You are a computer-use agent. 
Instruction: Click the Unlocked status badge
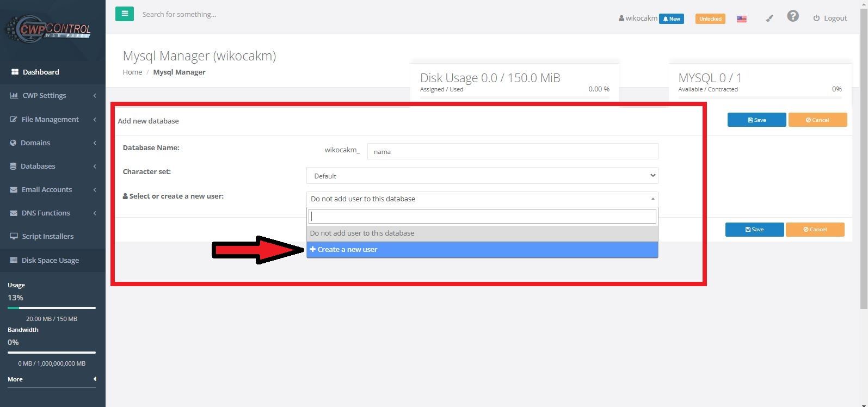(710, 18)
